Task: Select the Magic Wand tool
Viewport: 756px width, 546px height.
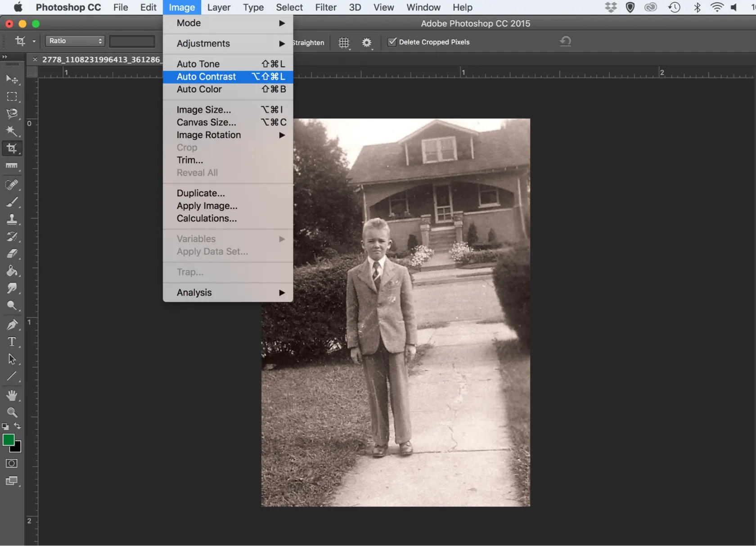Action: click(12, 131)
